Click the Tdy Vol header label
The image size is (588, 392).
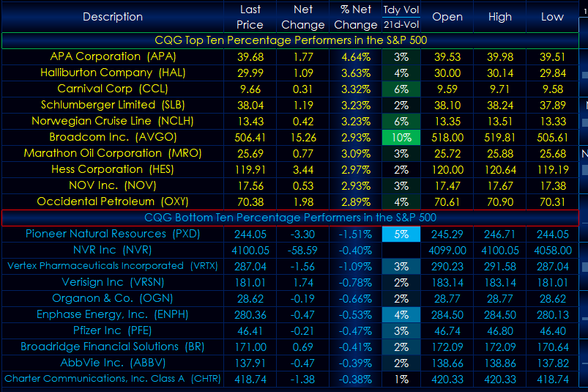tap(401, 10)
